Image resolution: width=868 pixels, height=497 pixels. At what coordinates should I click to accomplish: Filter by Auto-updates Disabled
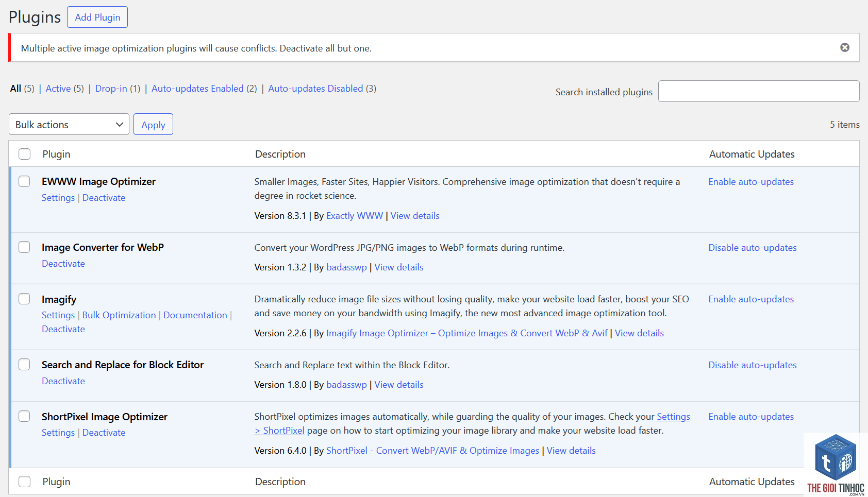(x=315, y=89)
